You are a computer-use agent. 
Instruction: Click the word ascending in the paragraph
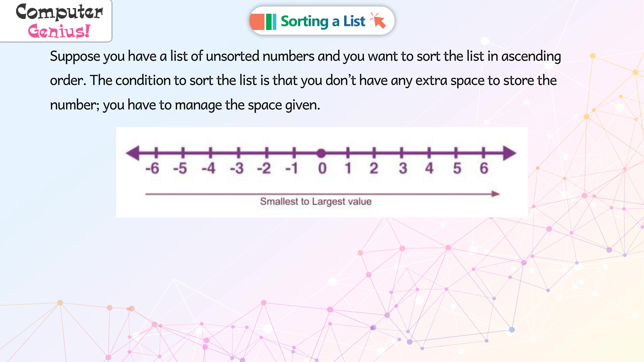click(531, 56)
